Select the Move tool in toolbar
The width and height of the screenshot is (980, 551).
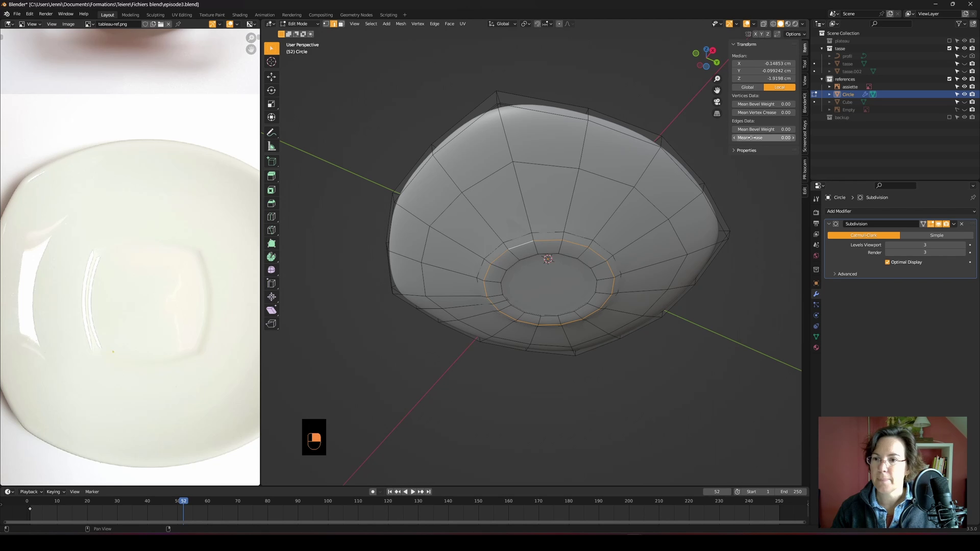tap(272, 77)
